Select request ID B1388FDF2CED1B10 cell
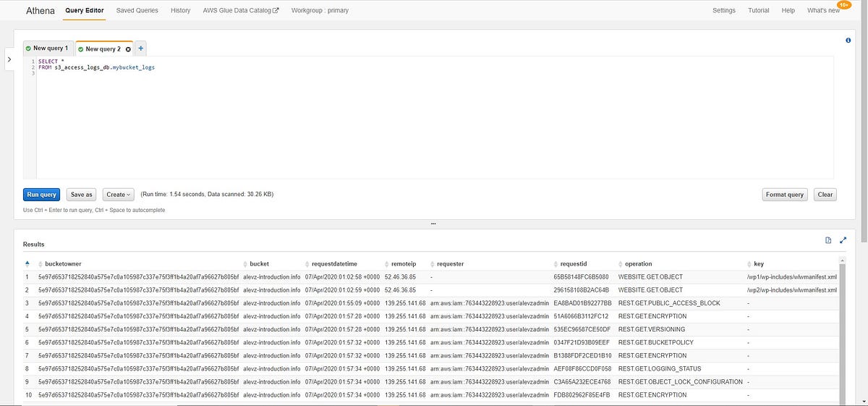Viewport: 868px width, 406px height. 582,355
